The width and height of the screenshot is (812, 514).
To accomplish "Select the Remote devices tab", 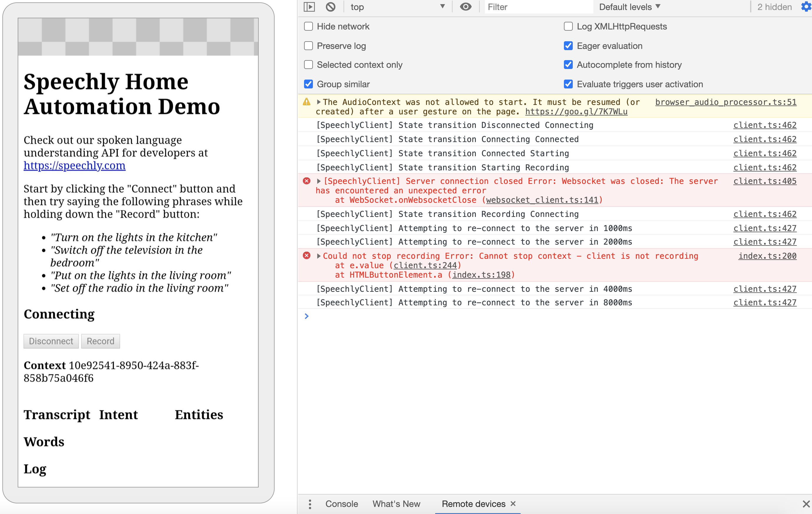I will pyautogui.click(x=473, y=504).
